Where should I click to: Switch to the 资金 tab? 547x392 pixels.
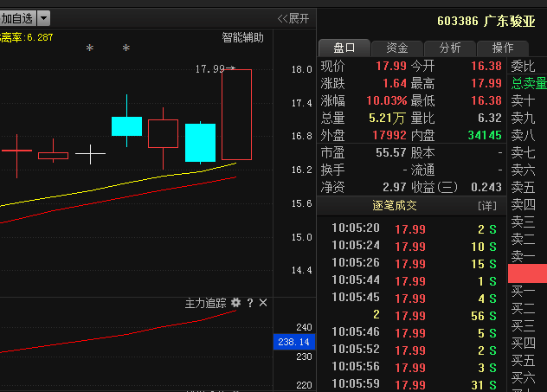coord(397,48)
